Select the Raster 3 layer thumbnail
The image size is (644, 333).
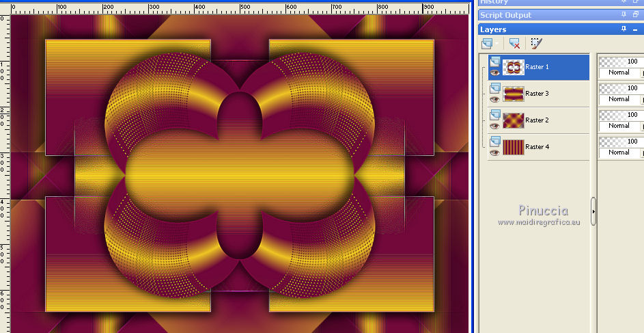(x=513, y=94)
